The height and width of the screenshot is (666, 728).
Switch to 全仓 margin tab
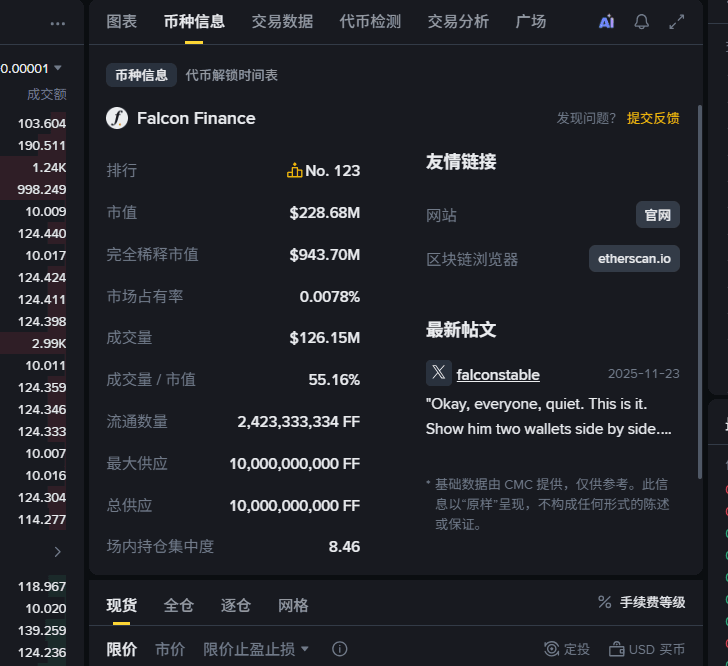tap(179, 605)
